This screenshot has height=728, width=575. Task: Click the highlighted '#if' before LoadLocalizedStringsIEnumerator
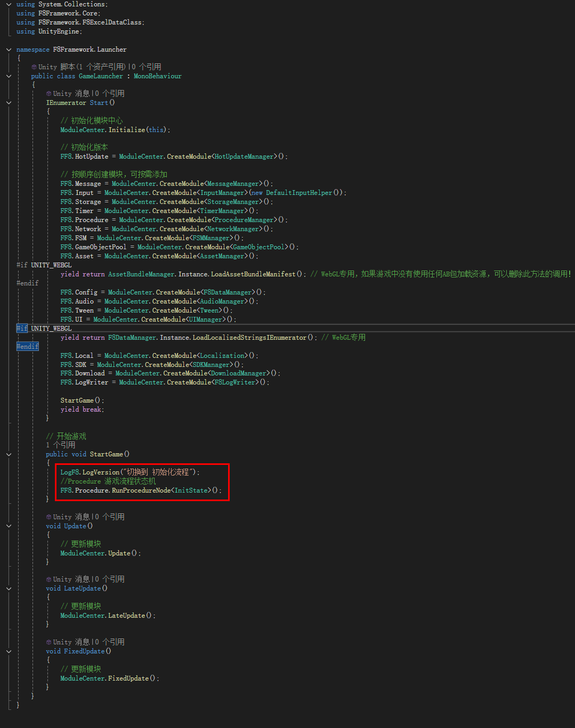click(x=22, y=329)
